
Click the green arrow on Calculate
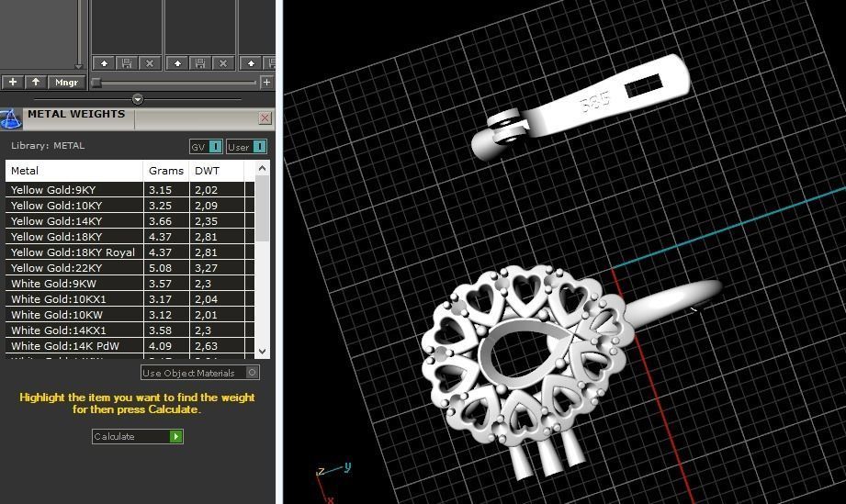point(175,436)
